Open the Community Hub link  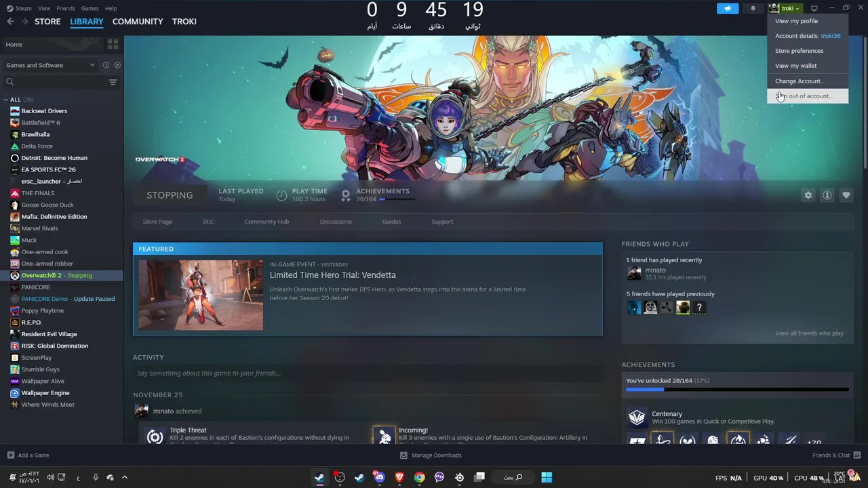(x=267, y=222)
